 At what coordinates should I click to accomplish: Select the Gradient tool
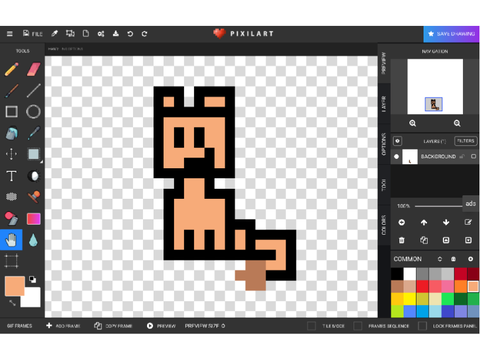point(33,219)
